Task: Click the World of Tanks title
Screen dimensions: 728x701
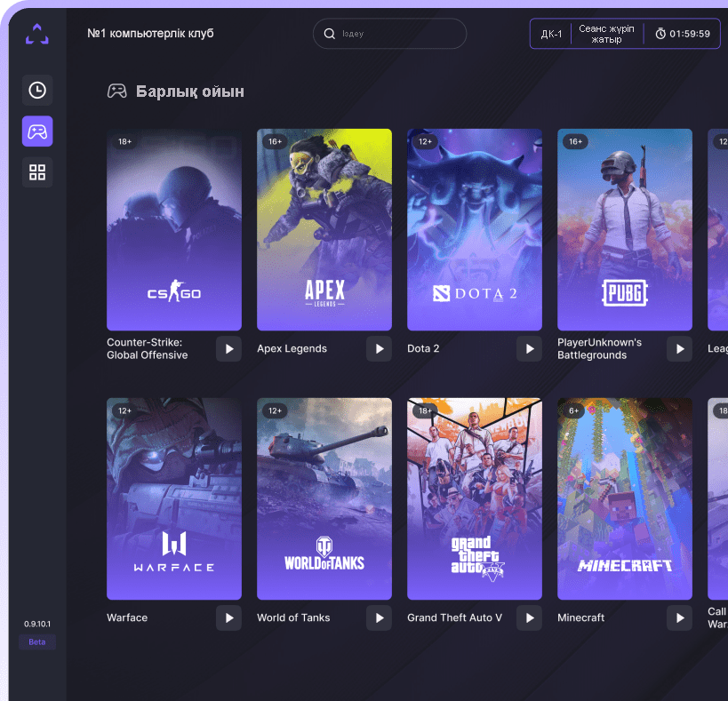Action: [x=293, y=618]
